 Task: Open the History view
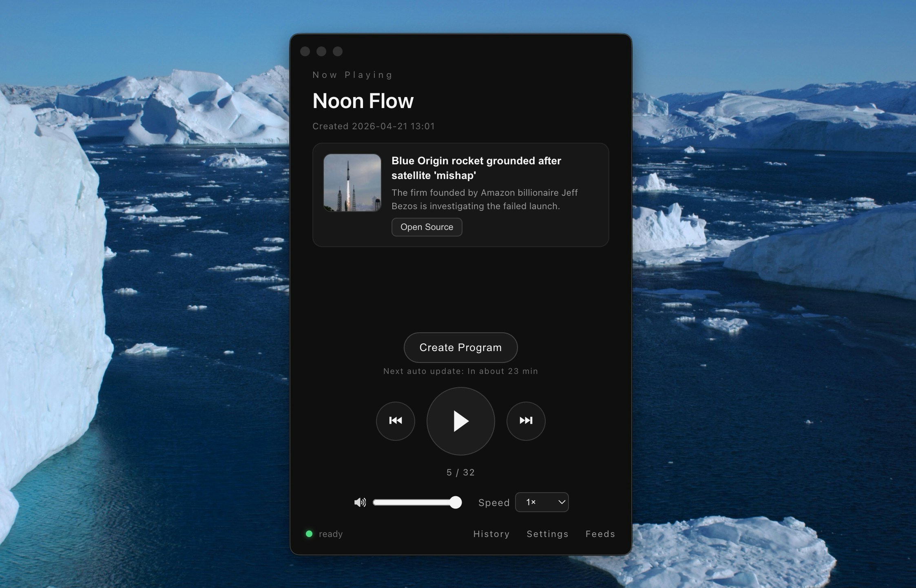[x=491, y=534]
